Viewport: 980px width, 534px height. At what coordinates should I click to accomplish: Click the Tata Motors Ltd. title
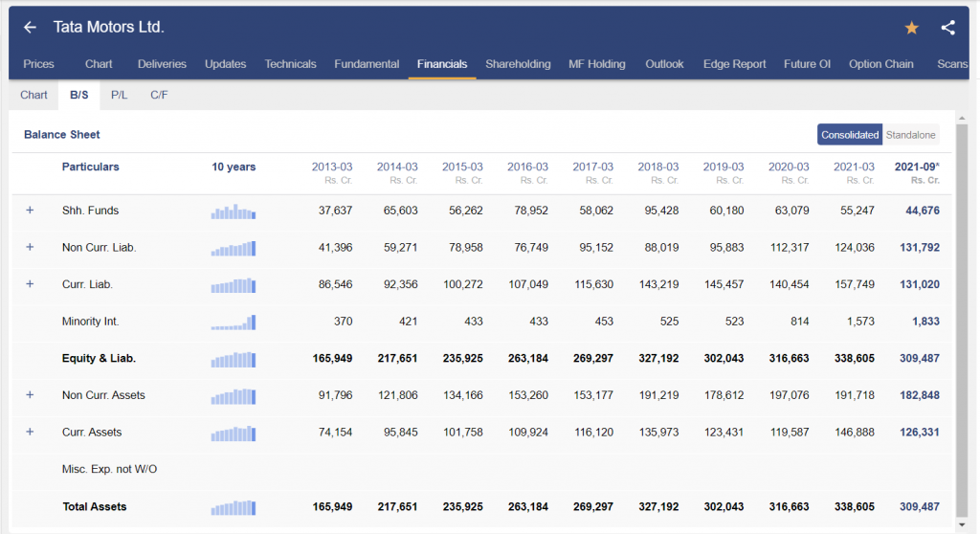109,27
